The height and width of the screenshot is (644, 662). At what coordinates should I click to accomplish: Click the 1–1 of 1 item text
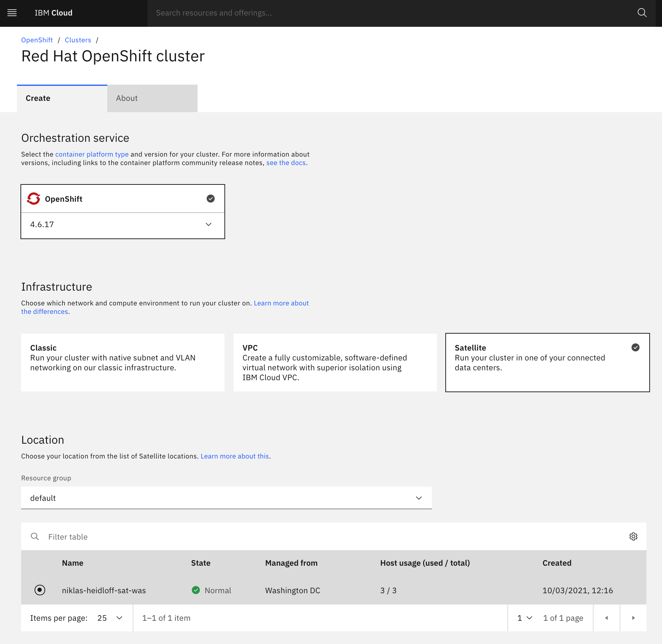[166, 618]
